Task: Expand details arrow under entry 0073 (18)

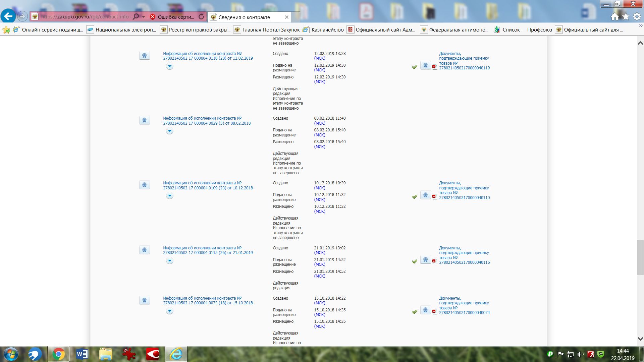Action: click(x=170, y=311)
